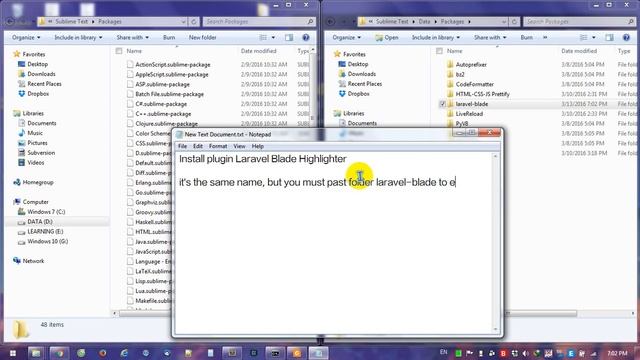Select the bz2 folder icon
The image size is (640, 360).
coord(450,74)
